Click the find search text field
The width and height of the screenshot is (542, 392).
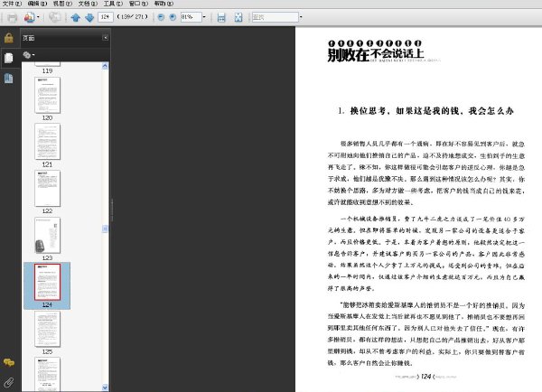[276, 17]
